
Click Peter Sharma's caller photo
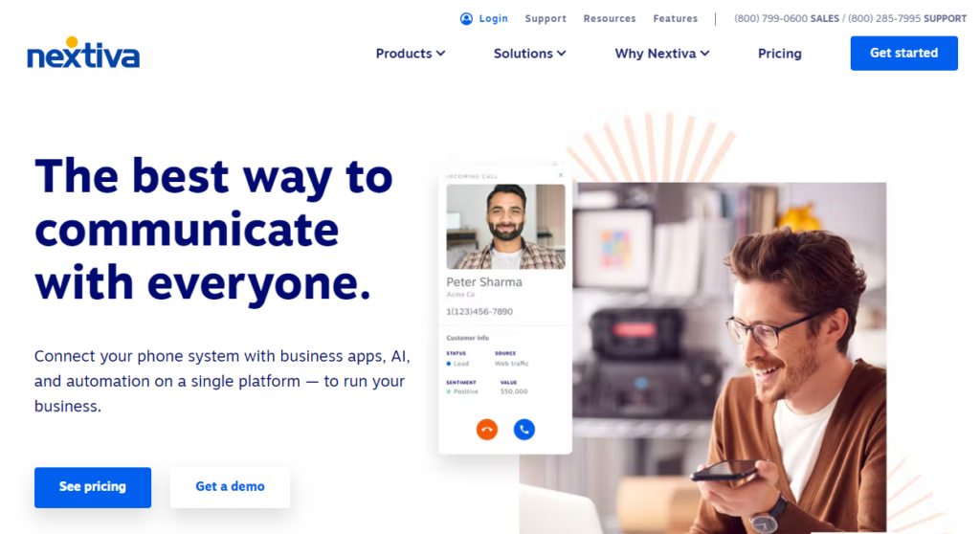pos(505,227)
